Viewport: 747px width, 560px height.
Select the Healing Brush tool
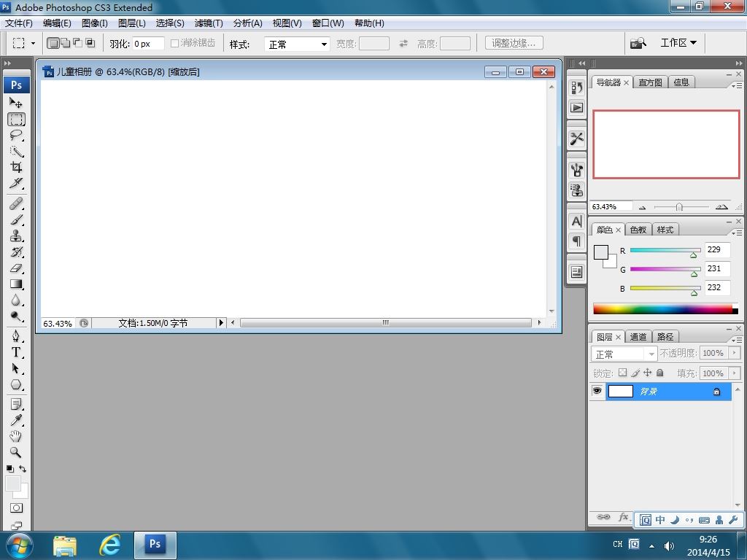(x=16, y=204)
